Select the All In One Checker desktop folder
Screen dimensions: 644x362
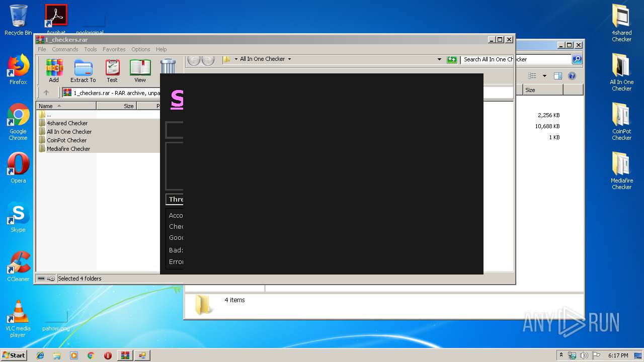(622, 72)
